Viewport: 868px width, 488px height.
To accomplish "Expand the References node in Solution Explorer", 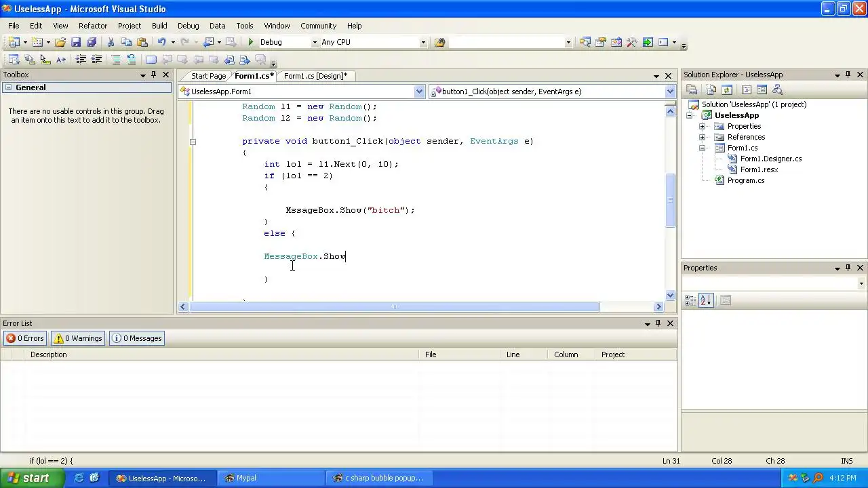I will point(703,137).
